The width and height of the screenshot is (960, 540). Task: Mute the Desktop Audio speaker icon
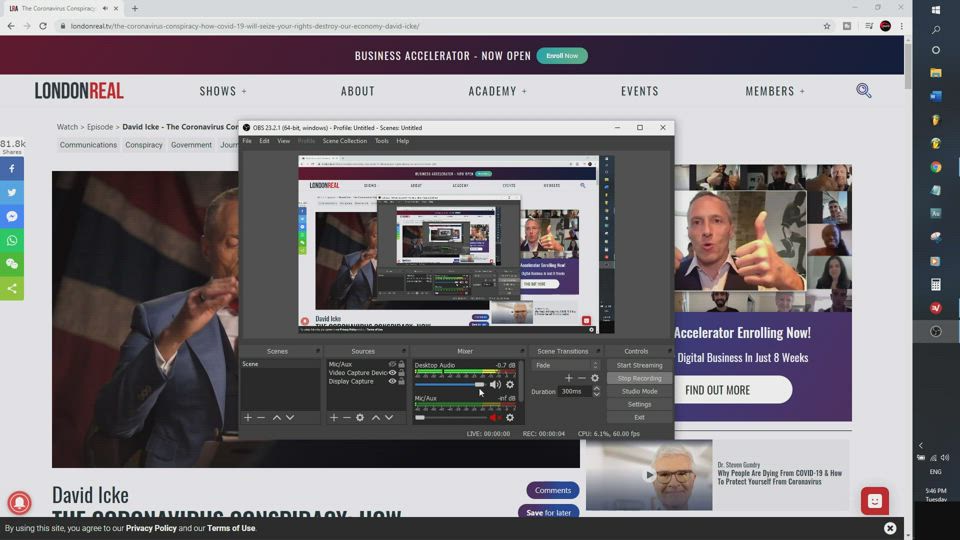494,385
